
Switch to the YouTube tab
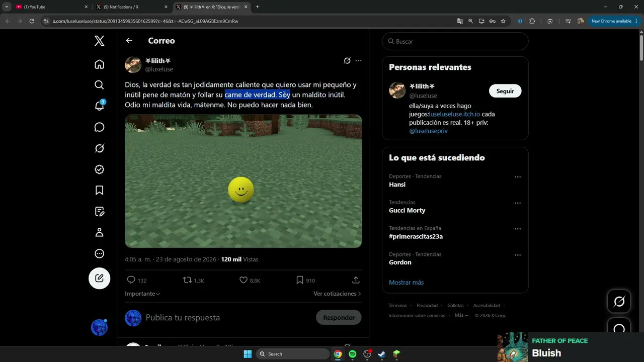click(51, 7)
